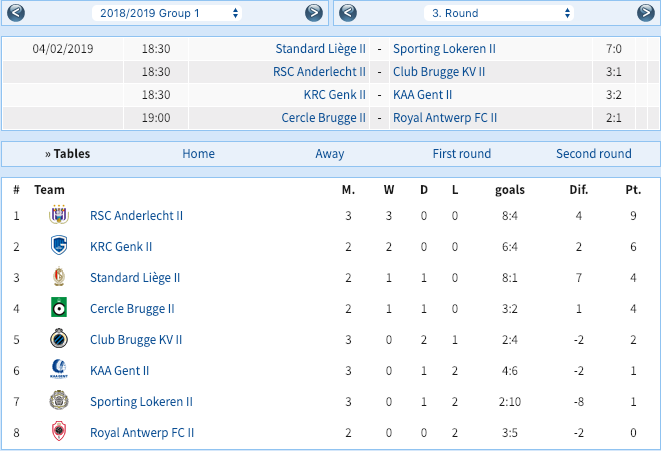
Task: Click the Royal Antwerp FC II crest
Action: (59, 432)
